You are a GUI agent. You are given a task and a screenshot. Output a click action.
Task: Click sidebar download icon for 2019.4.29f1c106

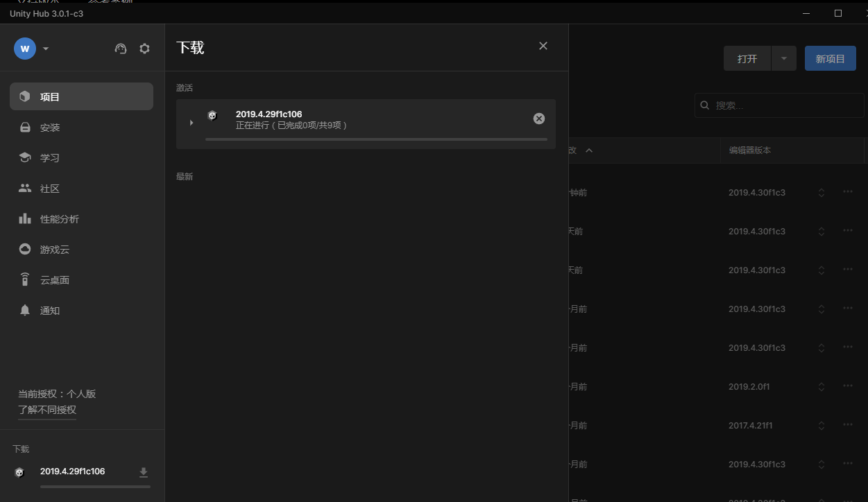(x=144, y=473)
